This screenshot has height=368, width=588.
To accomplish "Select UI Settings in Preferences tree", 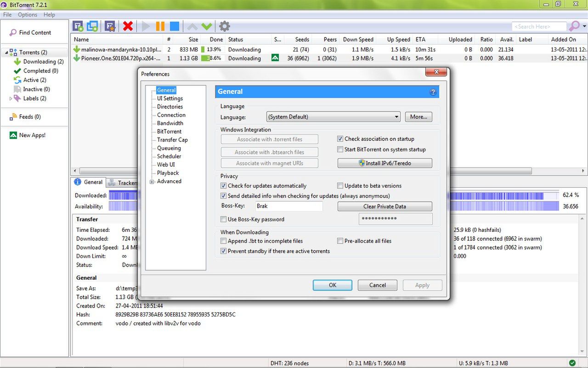I will (x=170, y=98).
